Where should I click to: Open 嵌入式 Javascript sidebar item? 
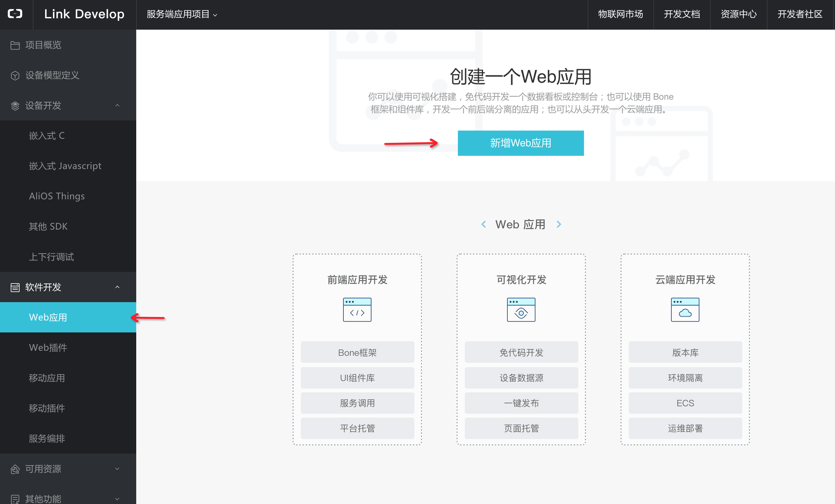68,166
